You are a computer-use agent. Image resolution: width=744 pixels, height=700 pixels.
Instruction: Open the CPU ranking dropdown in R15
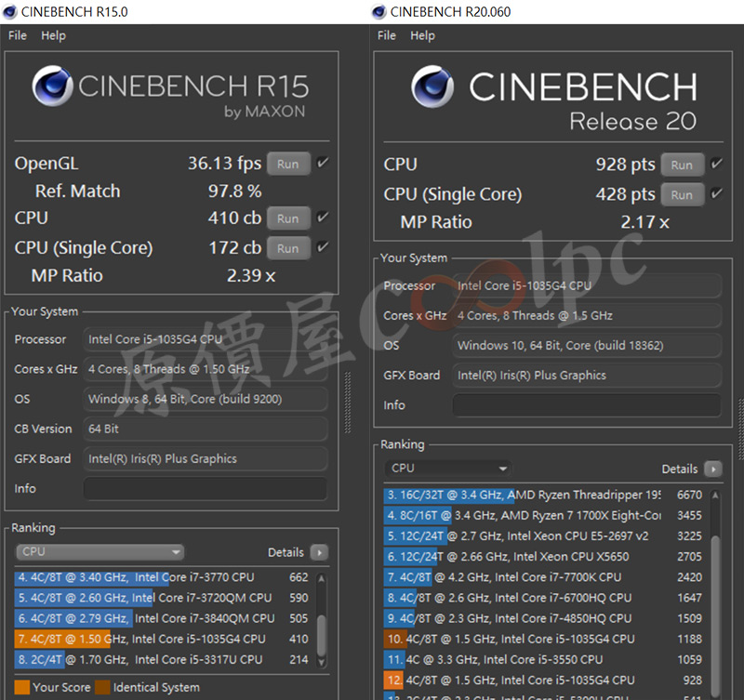(100, 552)
